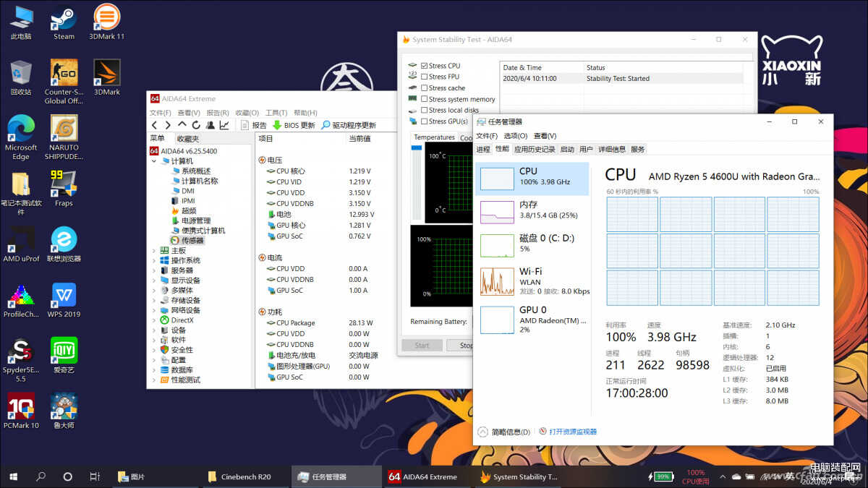Select the 内存 memory panel in Task Manager
The height and width of the screenshot is (488, 868).
(534, 210)
